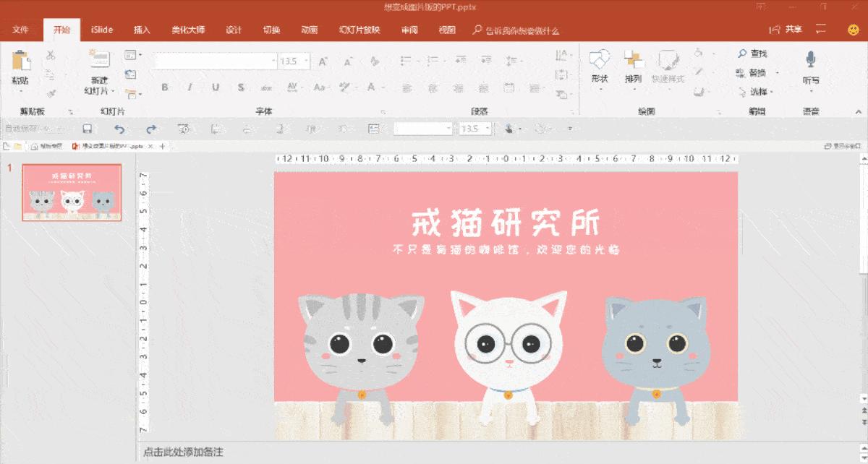Click the Share button

click(x=787, y=30)
